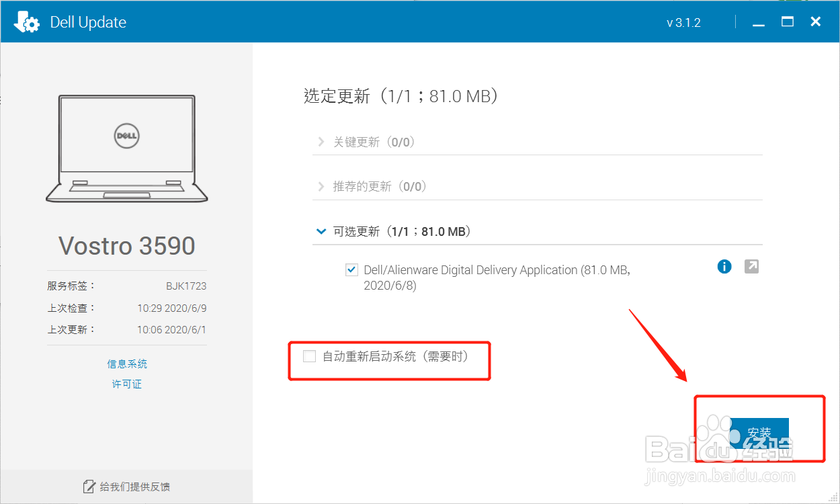Collapse the 可选更新 section
Screen dimensions: 840x504
[321, 231]
